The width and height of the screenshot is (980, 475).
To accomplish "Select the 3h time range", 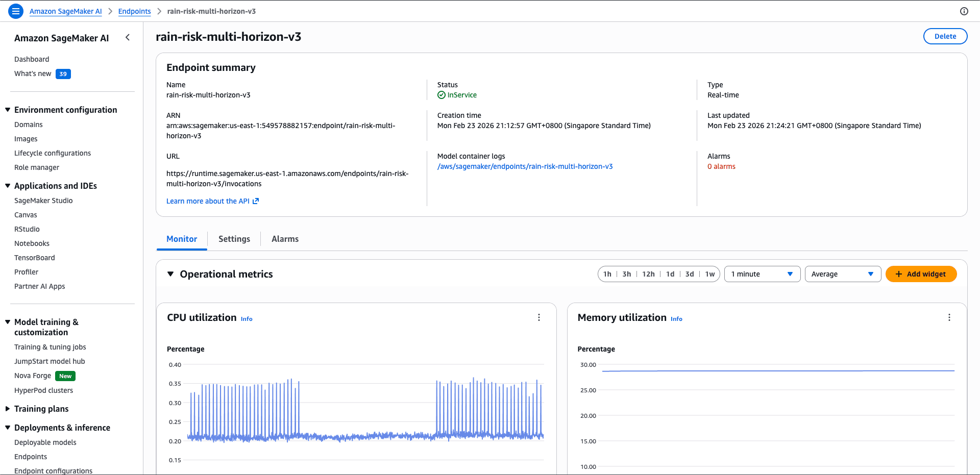I will (x=626, y=274).
